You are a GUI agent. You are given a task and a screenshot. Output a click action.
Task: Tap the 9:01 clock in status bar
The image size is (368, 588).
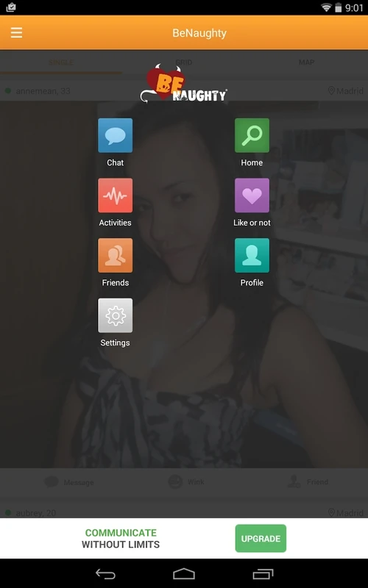354,8
